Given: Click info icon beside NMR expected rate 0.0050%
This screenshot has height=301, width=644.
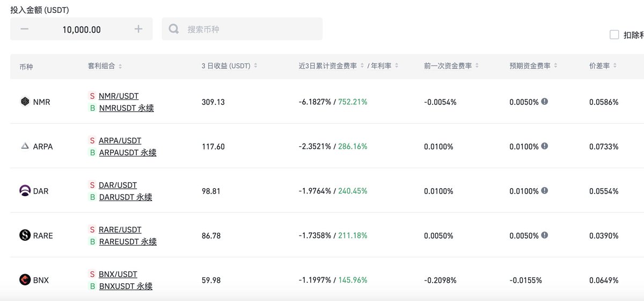Looking at the screenshot, I should pos(544,101).
